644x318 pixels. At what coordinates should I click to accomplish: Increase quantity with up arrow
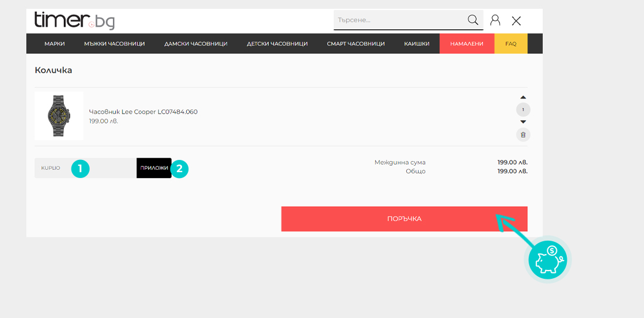[x=523, y=97]
